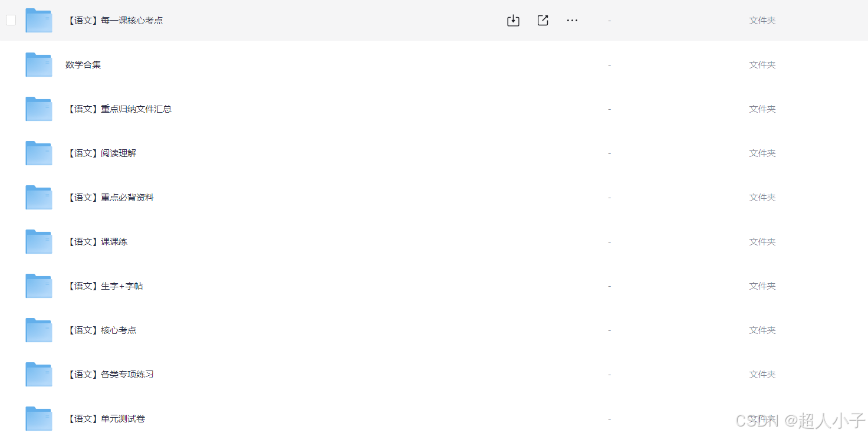
Task: Open the 【语文】课课练 folder name
Action: pos(97,242)
